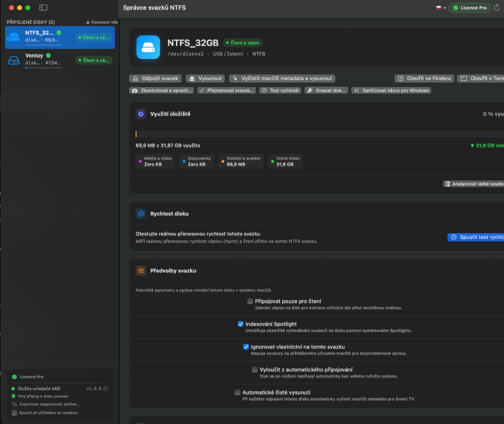
Task: Select the Ventoy disk in sidebar
Action: pos(60,60)
